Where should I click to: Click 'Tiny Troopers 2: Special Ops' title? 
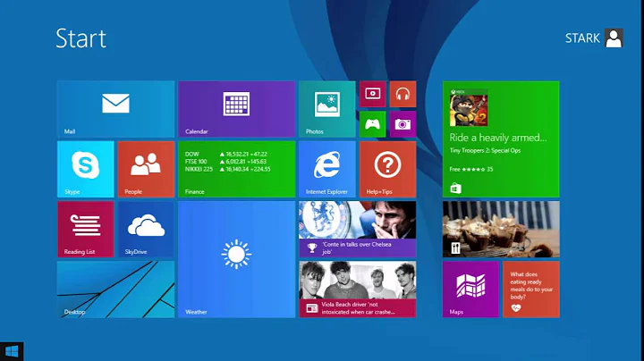point(485,150)
